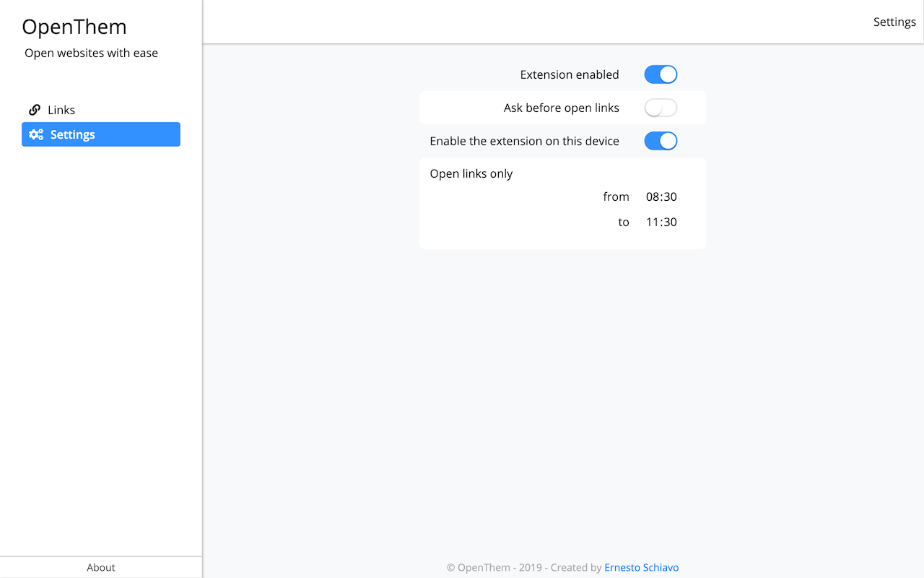Click the chain link icon beside Links

pos(35,110)
